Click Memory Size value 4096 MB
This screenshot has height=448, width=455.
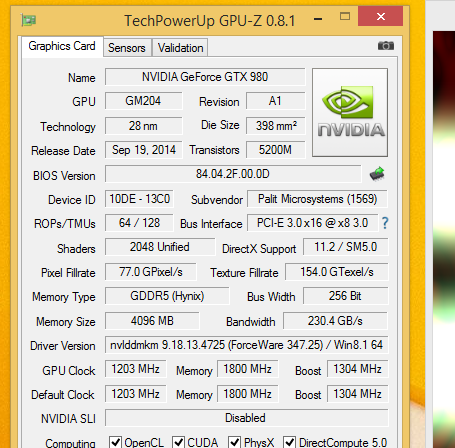152,321
